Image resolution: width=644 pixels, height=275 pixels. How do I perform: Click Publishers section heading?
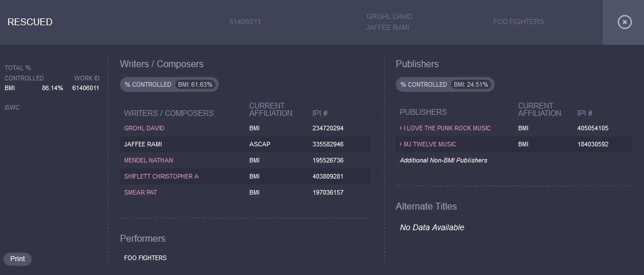[x=417, y=64]
